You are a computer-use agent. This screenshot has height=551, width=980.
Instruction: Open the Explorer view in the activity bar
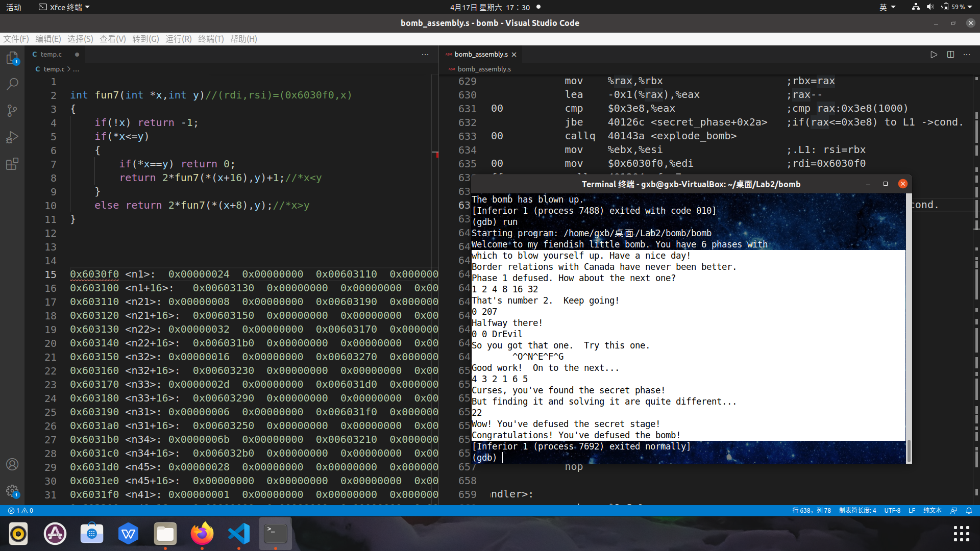tap(12, 58)
